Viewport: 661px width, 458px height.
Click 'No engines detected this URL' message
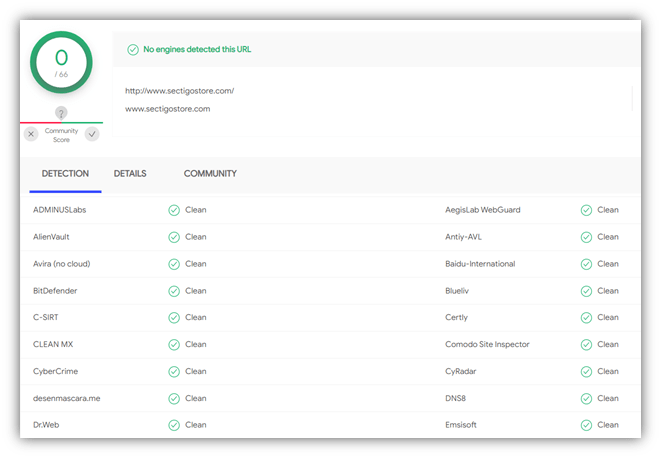click(x=197, y=49)
